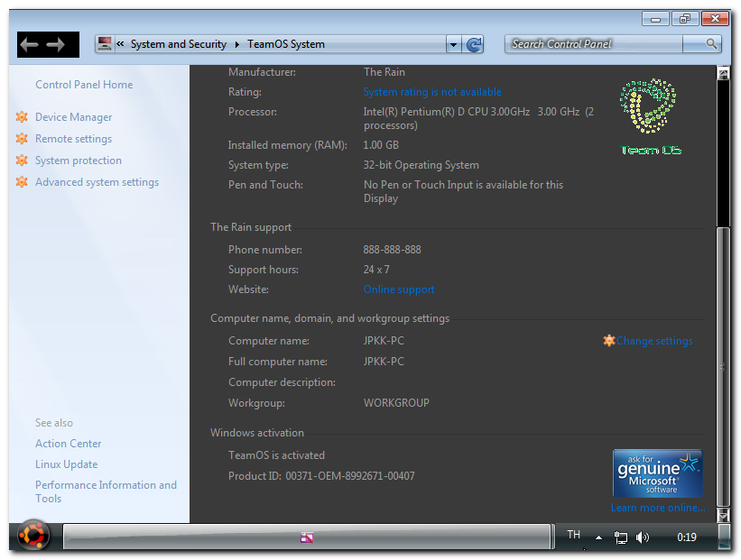Viewport: 741px width, 560px height.
Task: Expand the breadcrumb arrow after System and Security
Action: pyautogui.click(x=236, y=44)
